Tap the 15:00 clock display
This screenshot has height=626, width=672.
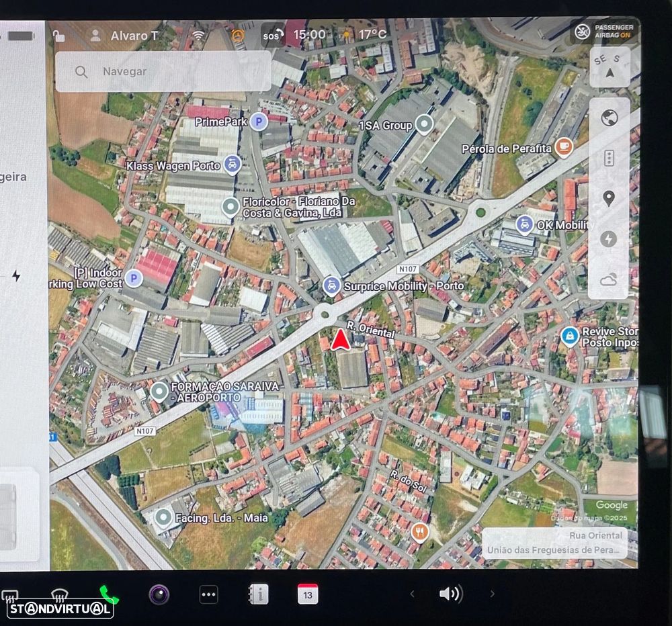click(309, 34)
